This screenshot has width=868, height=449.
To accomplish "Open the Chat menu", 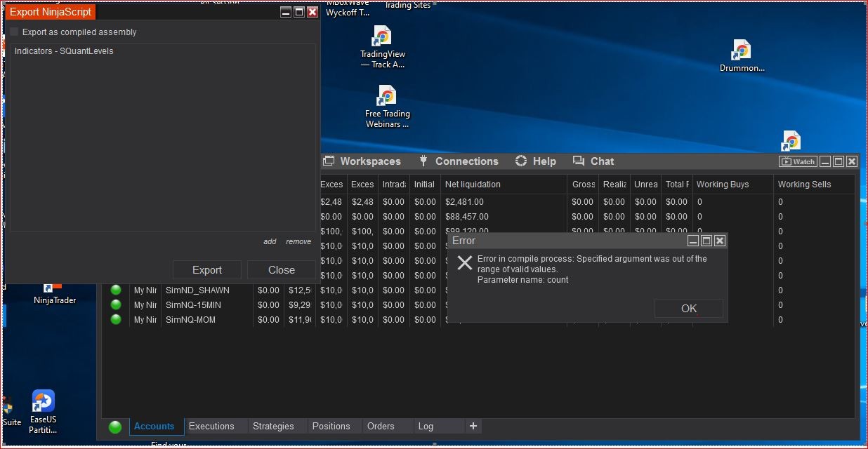I will 593,161.
